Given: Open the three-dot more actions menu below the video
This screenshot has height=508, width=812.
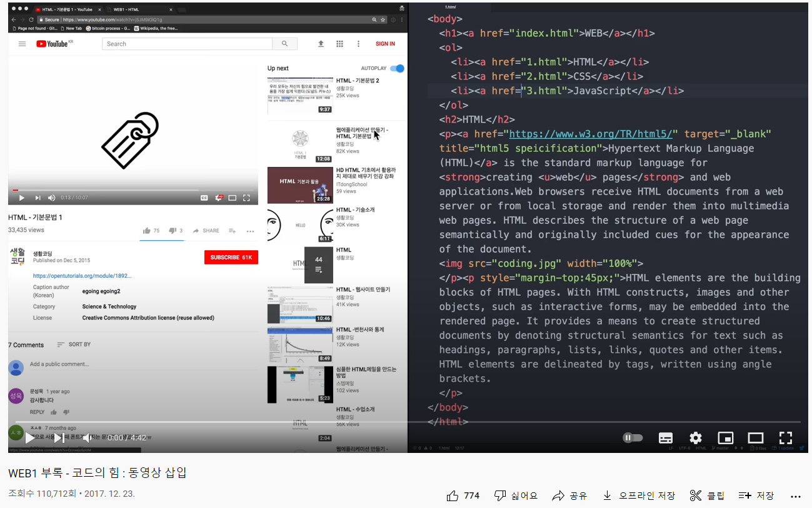Looking at the screenshot, I should pos(795,495).
